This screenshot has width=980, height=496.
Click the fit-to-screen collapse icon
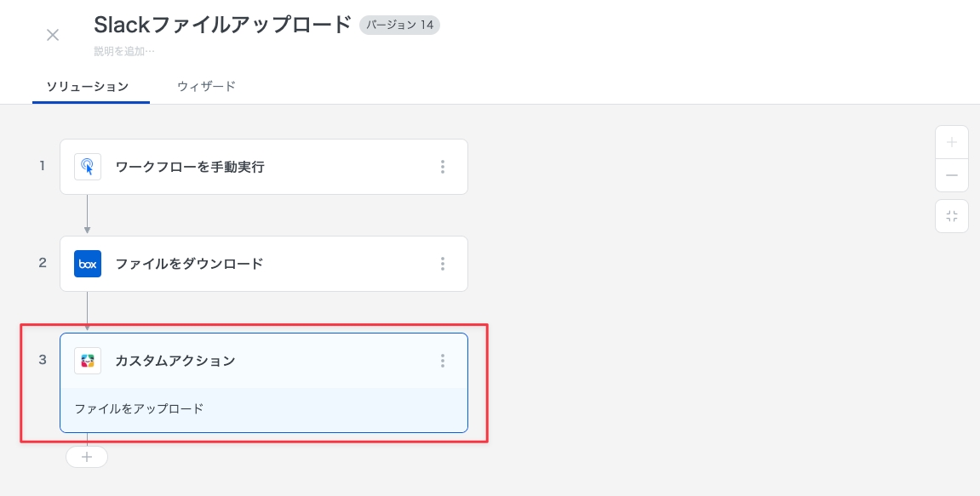pos(952,216)
